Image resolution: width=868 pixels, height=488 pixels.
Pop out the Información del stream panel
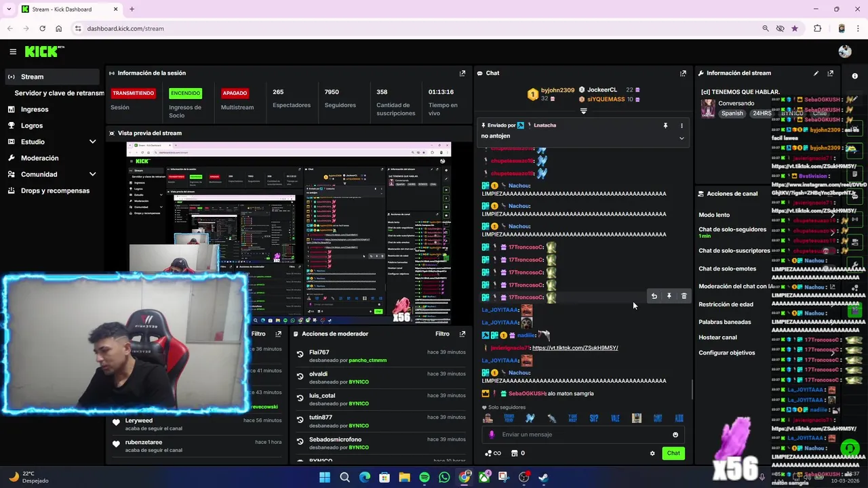click(x=830, y=73)
